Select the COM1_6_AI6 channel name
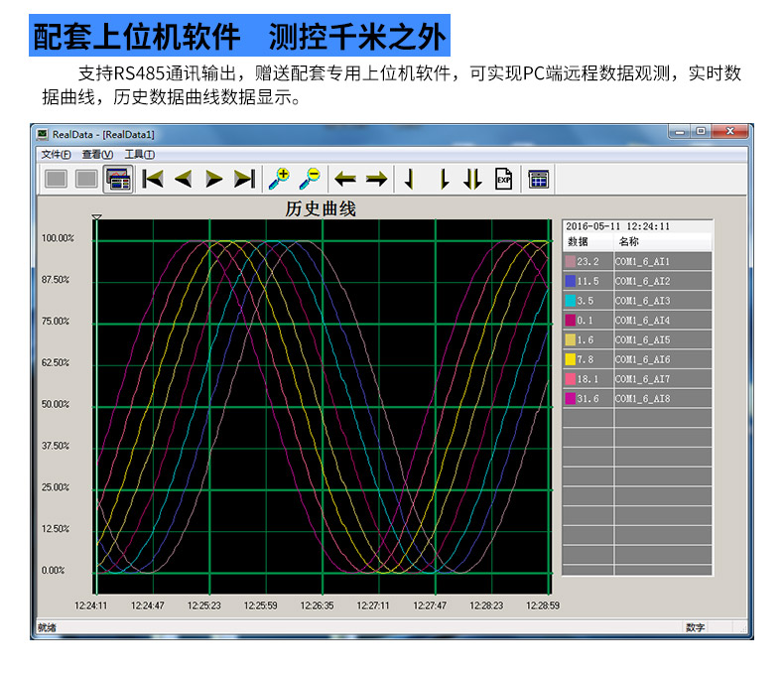Image resolution: width=784 pixels, height=673 pixels. pos(642,359)
